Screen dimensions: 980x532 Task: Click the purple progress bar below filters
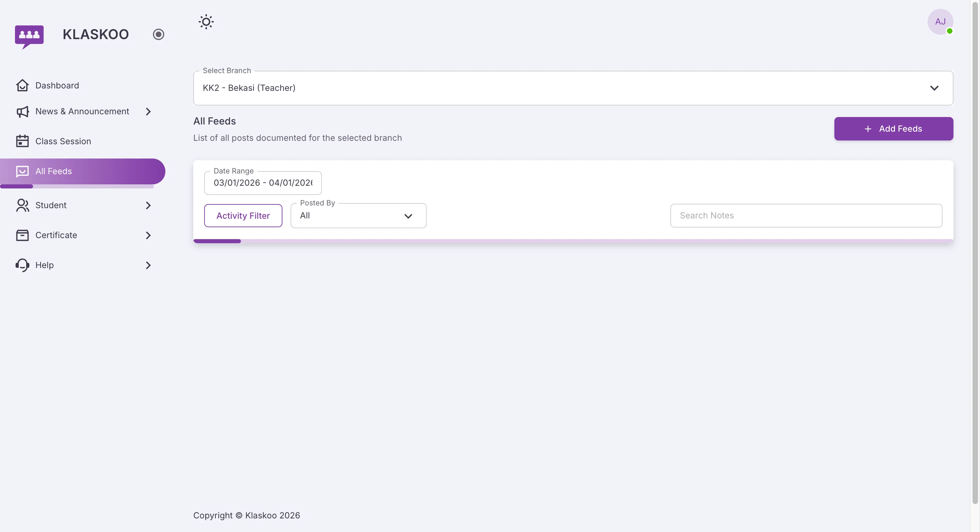point(217,241)
